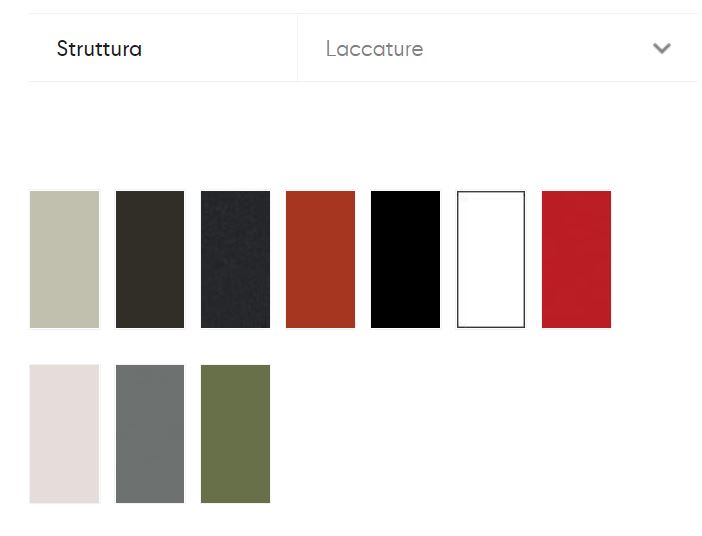Click the Laccature placeholder text
Viewport: 702px width, 536px height.
[x=374, y=48]
